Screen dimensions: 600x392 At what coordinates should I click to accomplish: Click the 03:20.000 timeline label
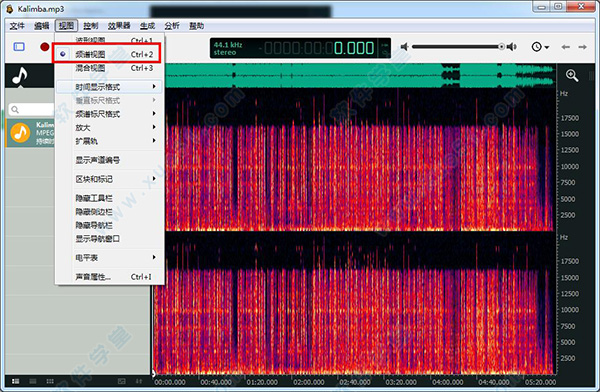tap(401, 382)
